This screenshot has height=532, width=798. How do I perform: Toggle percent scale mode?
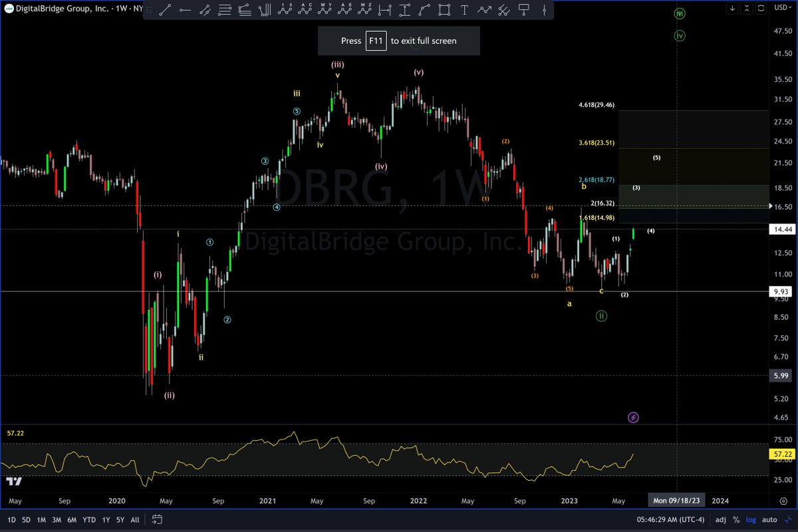pyautogui.click(x=736, y=519)
